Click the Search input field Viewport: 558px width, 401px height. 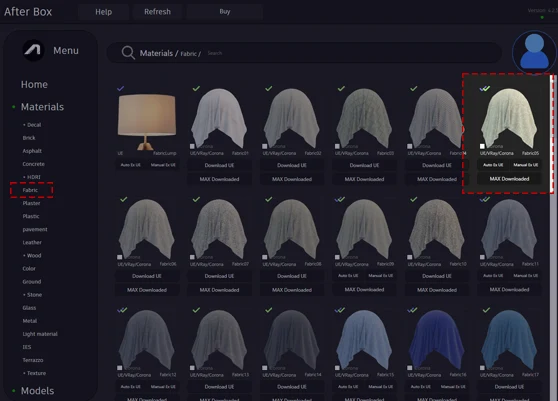(352, 53)
